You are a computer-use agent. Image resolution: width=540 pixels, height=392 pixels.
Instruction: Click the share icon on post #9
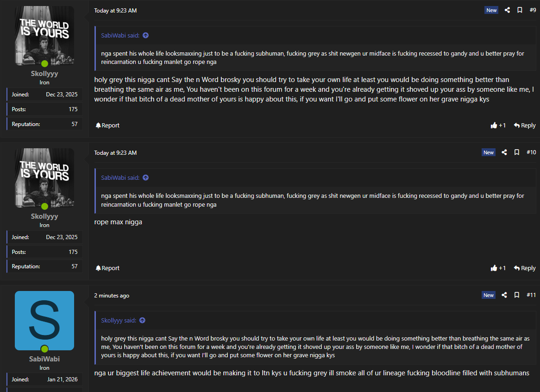pyautogui.click(x=507, y=10)
